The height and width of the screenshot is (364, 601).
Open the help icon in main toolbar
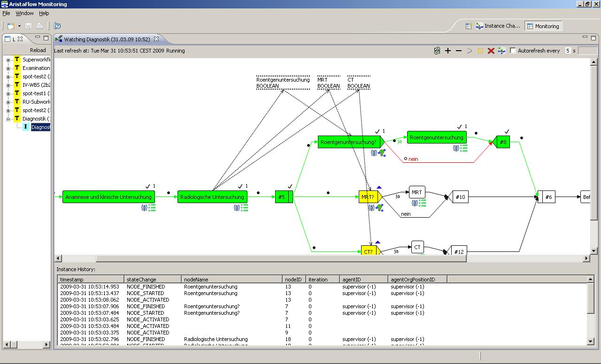[x=57, y=26]
